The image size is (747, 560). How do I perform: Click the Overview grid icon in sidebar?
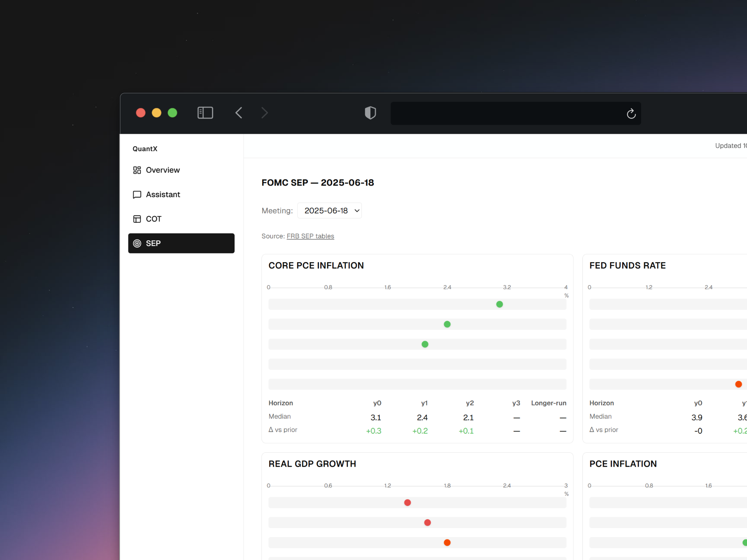[x=137, y=170]
